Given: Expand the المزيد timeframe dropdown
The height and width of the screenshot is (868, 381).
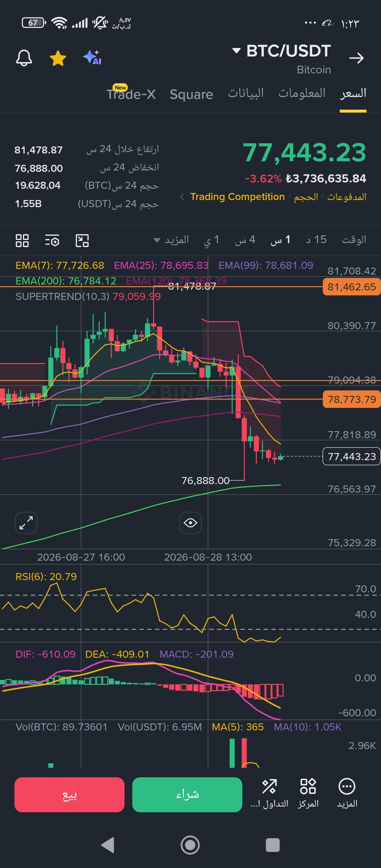Looking at the screenshot, I should tap(171, 240).
